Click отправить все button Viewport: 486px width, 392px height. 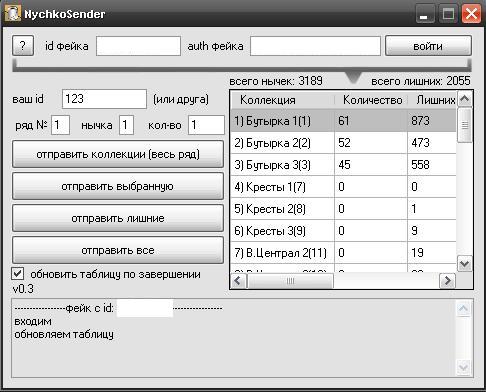[x=118, y=250]
